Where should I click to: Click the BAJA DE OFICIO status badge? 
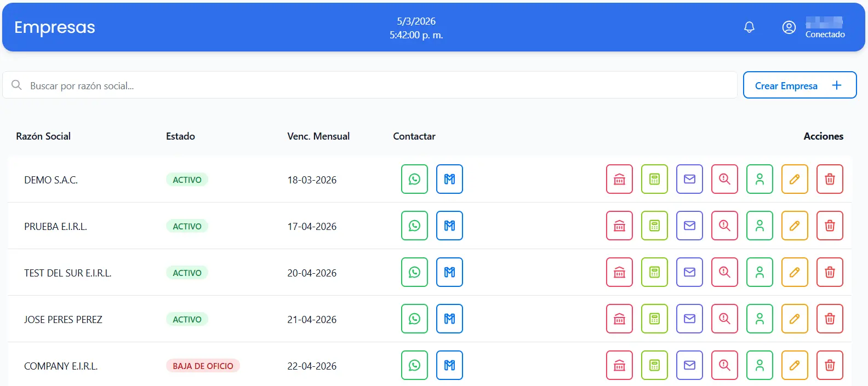(x=203, y=366)
